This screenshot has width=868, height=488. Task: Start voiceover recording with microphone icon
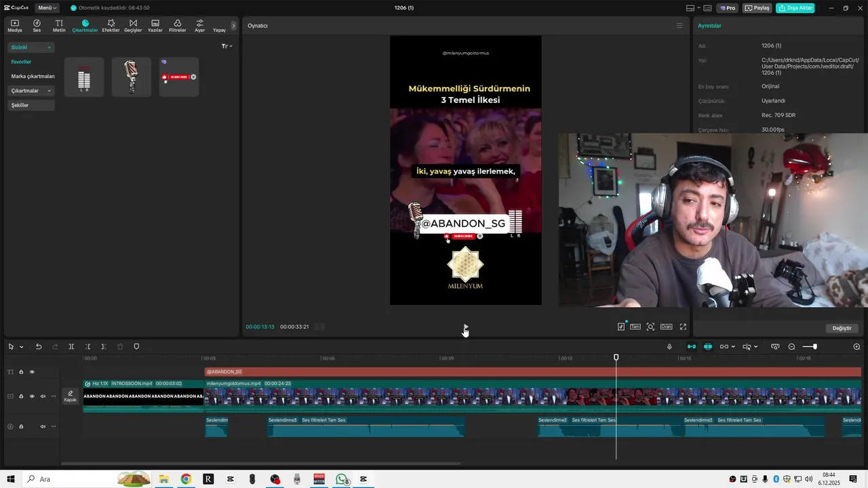click(669, 347)
